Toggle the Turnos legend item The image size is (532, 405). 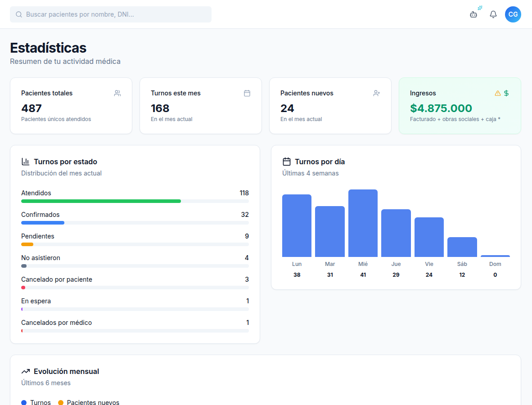(x=36, y=402)
